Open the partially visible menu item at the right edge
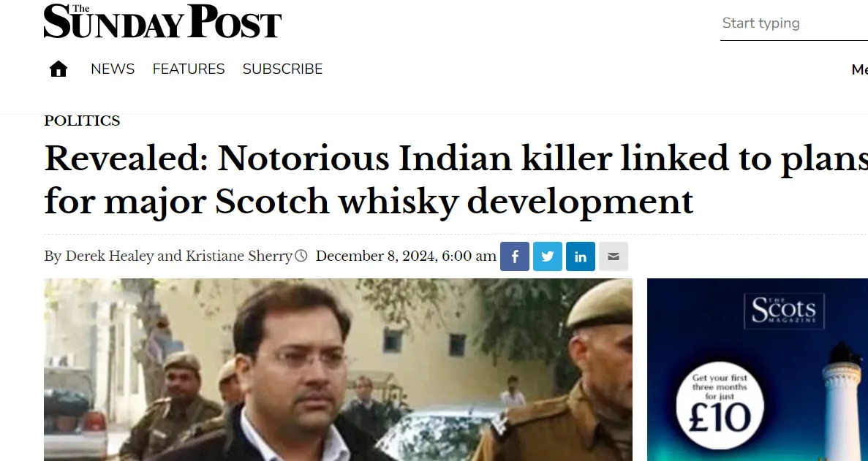868x461 pixels. click(x=860, y=69)
